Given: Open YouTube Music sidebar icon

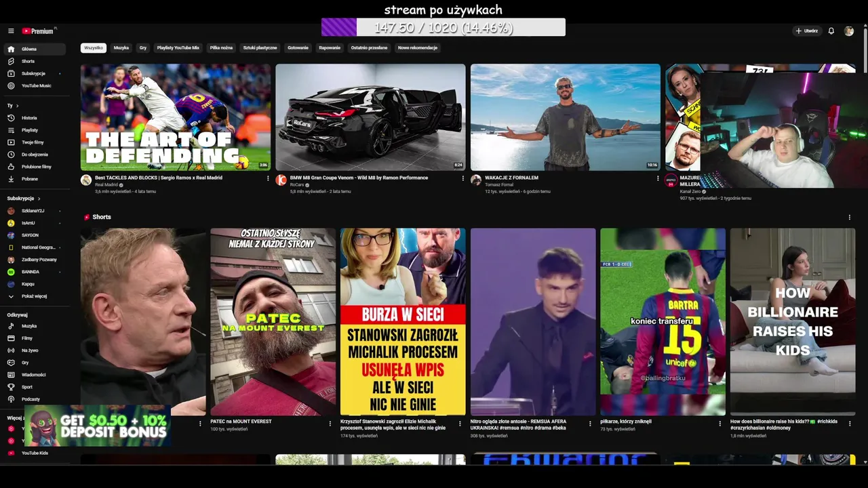Looking at the screenshot, I should click(11, 86).
